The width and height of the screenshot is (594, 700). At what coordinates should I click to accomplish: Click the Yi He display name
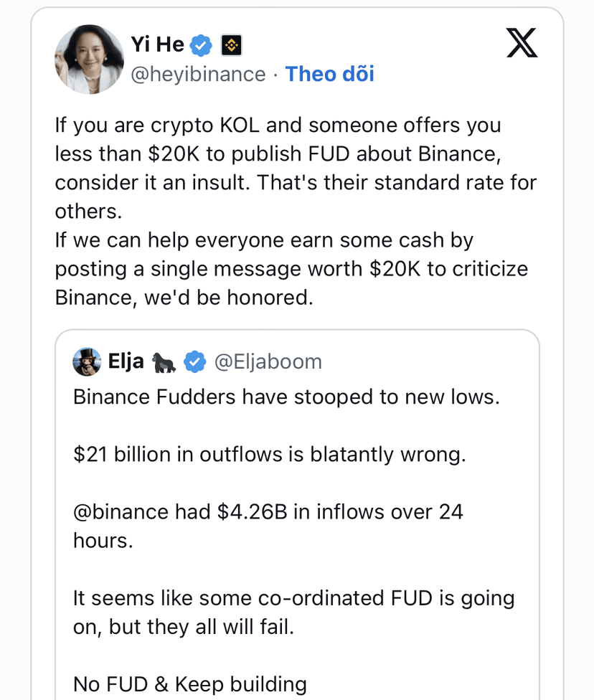tap(158, 44)
